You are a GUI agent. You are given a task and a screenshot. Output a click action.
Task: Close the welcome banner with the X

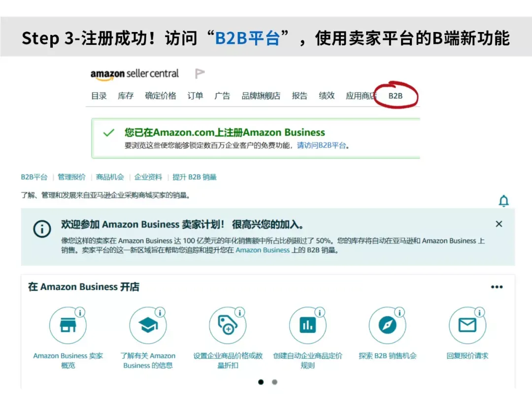499,224
